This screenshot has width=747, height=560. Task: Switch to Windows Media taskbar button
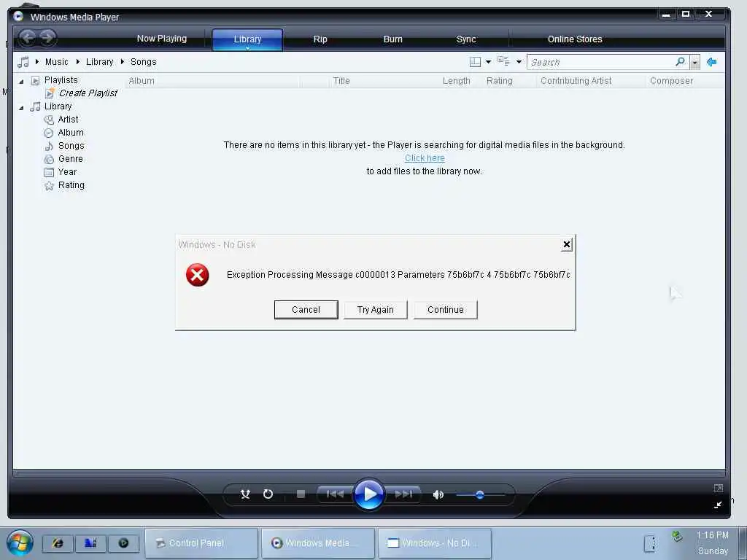coord(318,542)
